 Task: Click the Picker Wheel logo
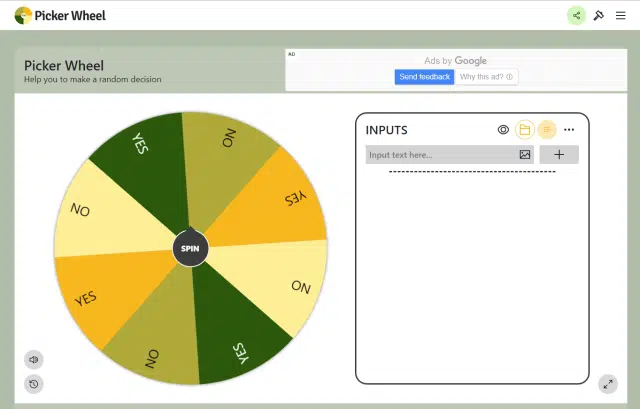tap(60, 15)
